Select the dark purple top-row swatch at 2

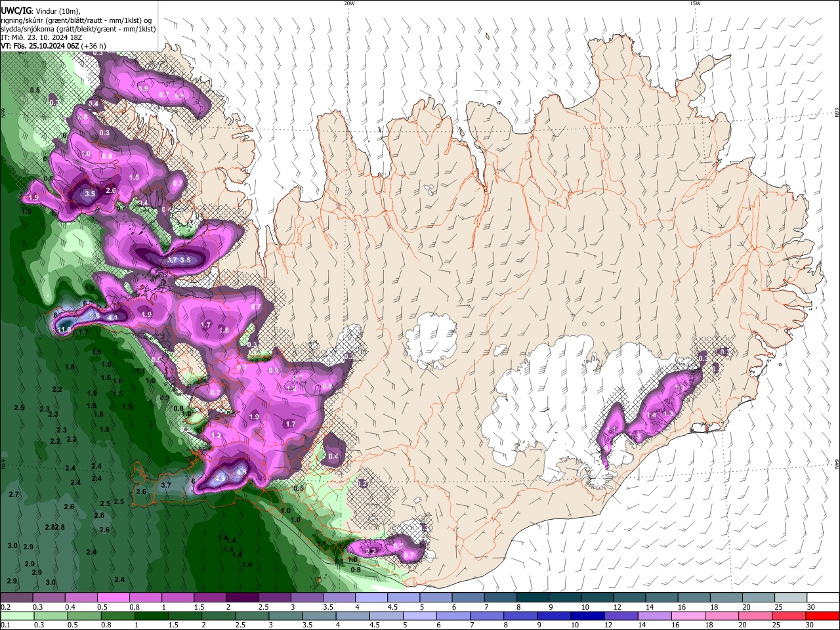click(x=242, y=598)
